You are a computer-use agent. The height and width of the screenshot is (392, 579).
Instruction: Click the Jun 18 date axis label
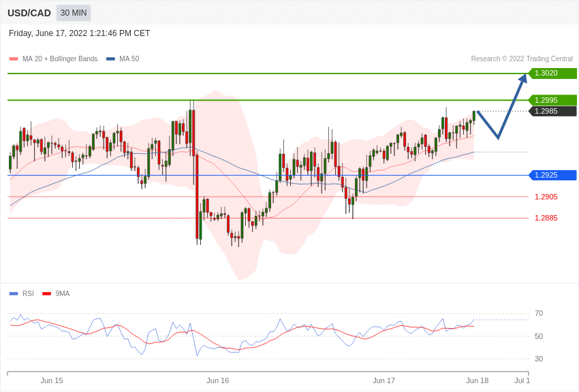click(x=477, y=380)
